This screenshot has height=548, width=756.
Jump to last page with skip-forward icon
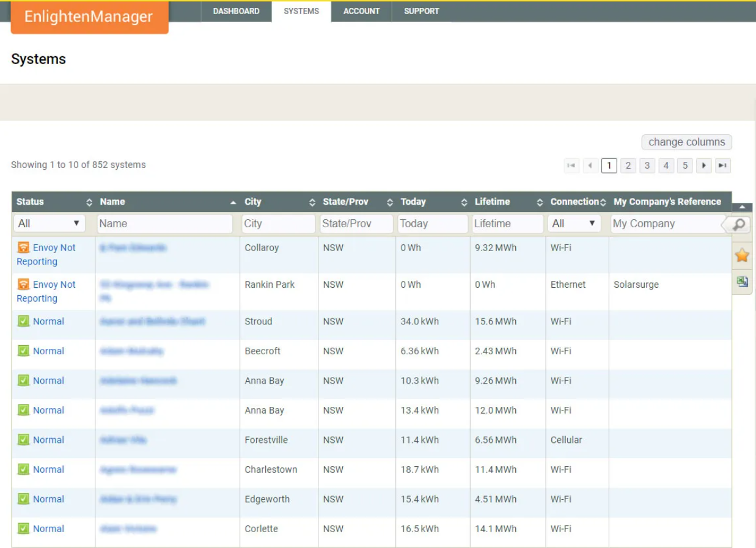pos(723,165)
